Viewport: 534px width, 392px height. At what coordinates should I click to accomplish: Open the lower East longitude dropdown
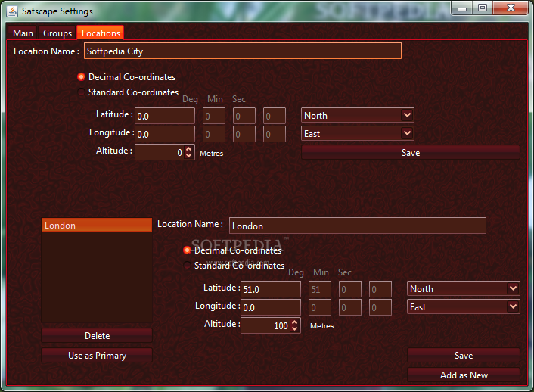(x=464, y=307)
